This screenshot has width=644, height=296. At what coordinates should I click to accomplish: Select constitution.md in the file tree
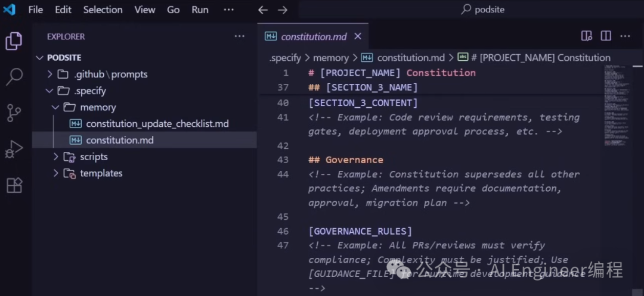pos(144,140)
